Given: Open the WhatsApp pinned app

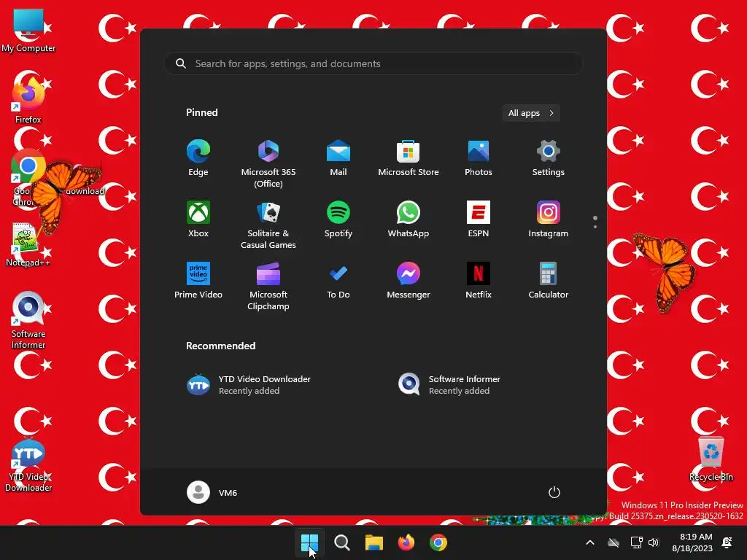Looking at the screenshot, I should click(x=409, y=219).
